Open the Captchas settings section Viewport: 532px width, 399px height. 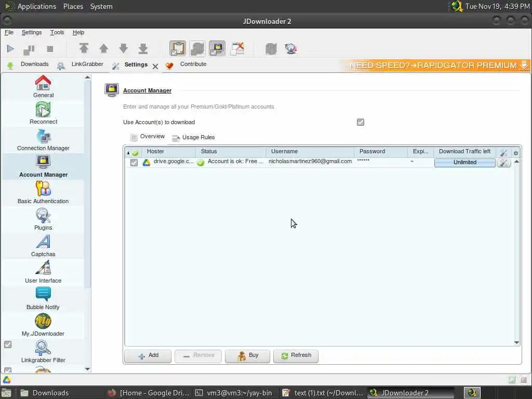pyautogui.click(x=43, y=246)
